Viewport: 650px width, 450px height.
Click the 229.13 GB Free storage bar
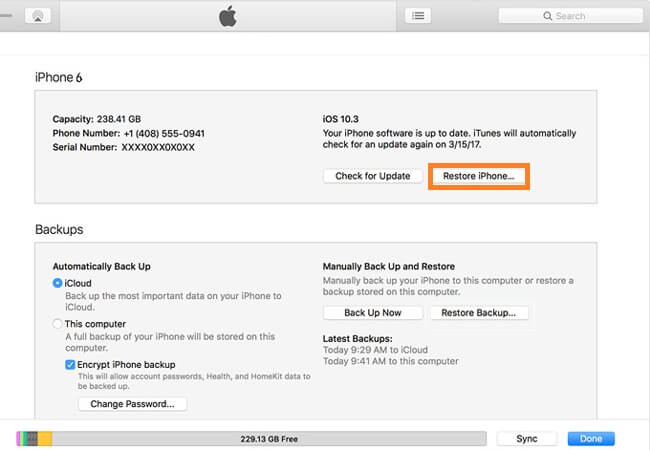click(268, 439)
